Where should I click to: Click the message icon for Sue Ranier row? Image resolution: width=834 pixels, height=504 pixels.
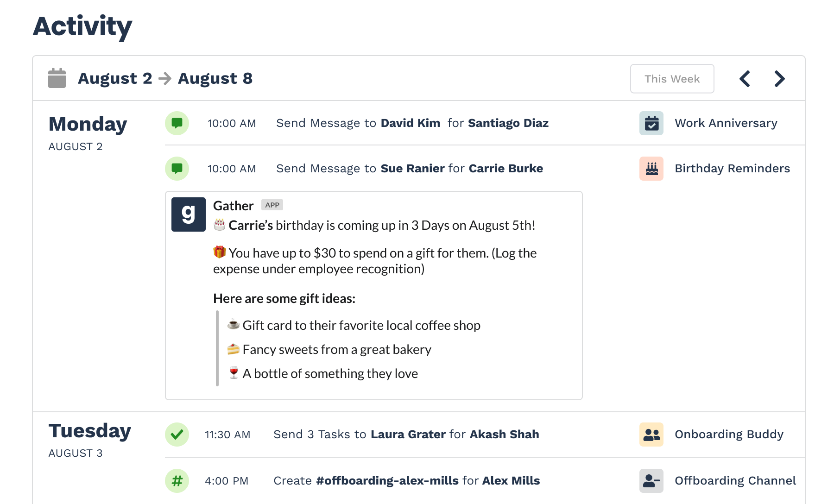(177, 169)
